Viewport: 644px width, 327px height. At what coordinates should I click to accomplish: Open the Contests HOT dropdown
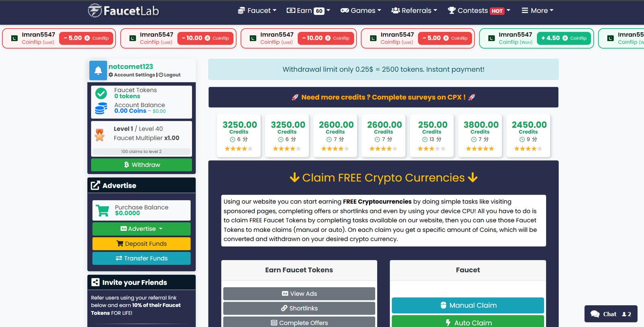(479, 10)
